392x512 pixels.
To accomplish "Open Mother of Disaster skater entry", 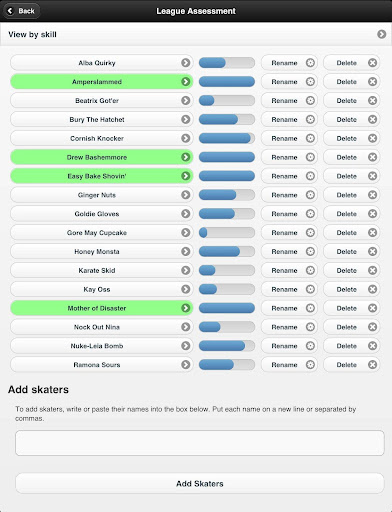I will [102, 308].
